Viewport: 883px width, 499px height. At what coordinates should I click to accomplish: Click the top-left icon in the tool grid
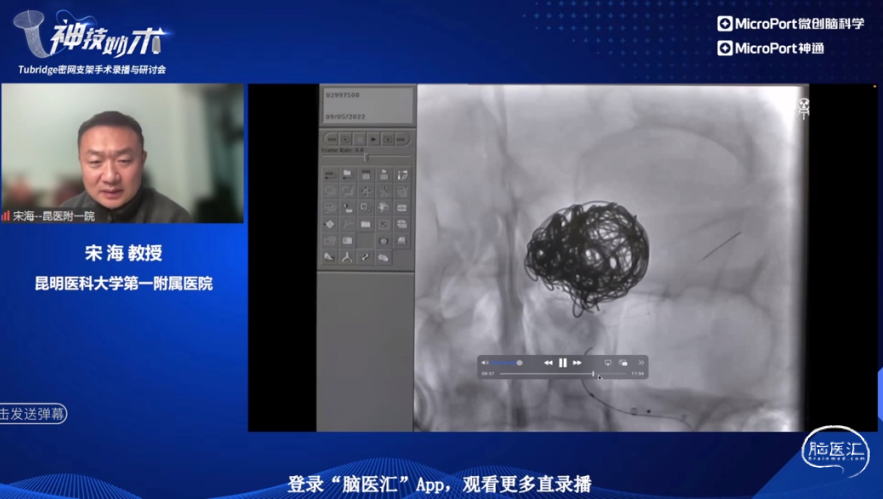tap(329, 174)
